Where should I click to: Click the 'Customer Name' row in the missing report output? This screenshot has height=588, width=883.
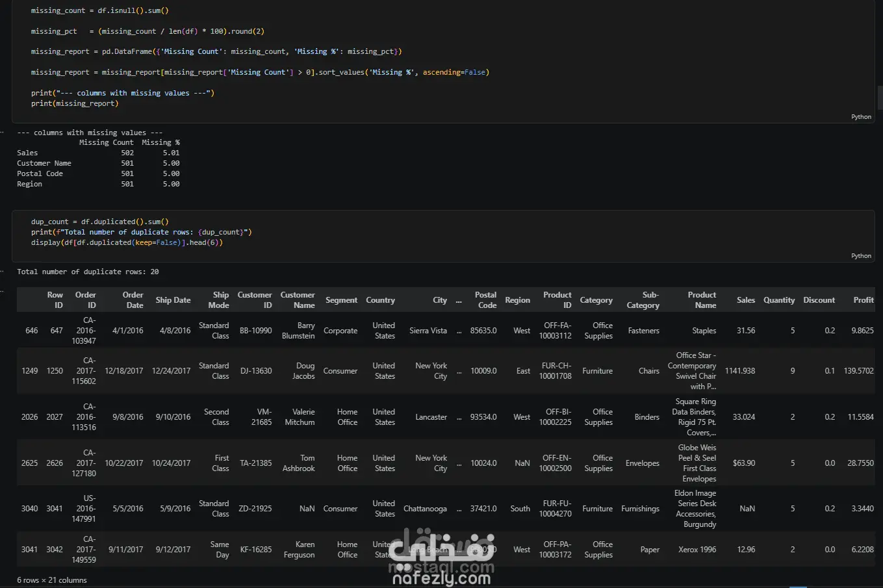(x=98, y=163)
